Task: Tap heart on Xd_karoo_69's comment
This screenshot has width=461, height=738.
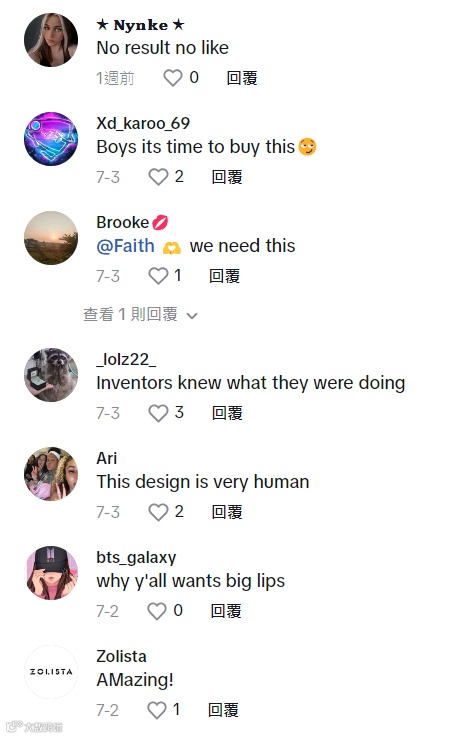Action: (x=158, y=177)
